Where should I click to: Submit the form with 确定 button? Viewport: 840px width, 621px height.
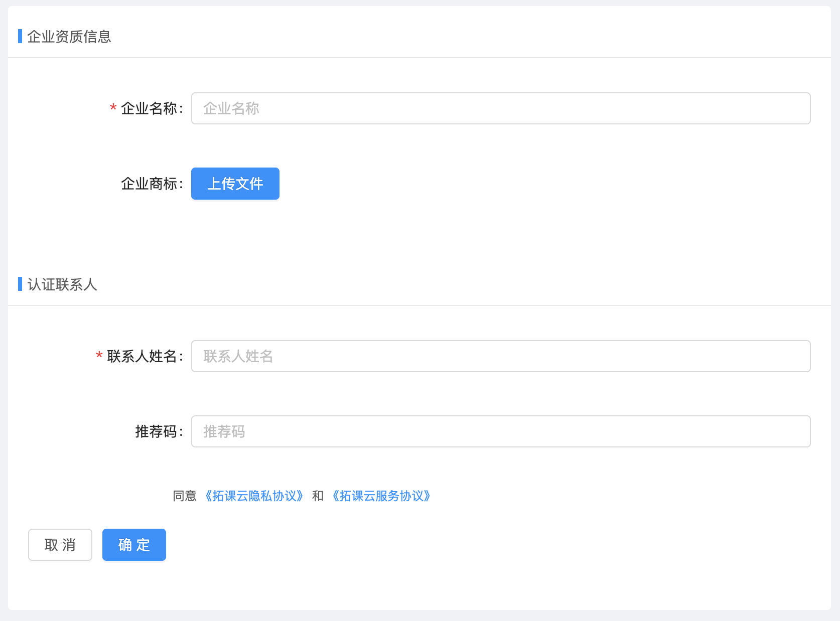[134, 545]
